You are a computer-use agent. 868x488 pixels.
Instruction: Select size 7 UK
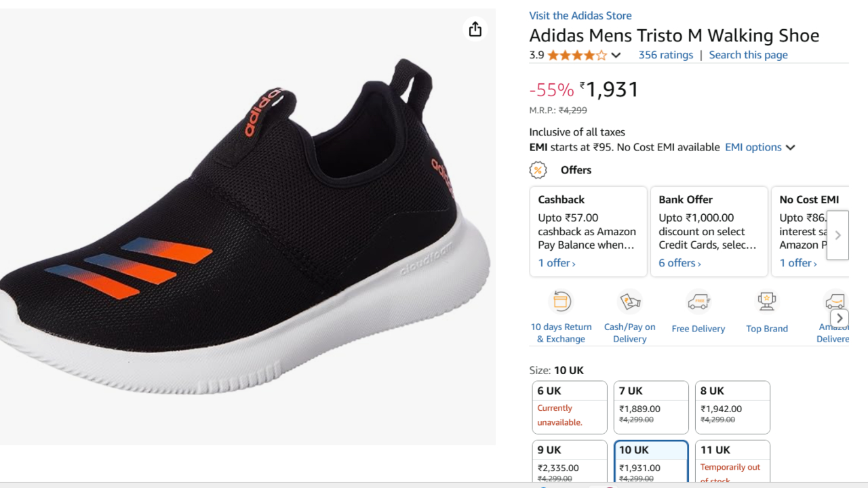pos(651,407)
